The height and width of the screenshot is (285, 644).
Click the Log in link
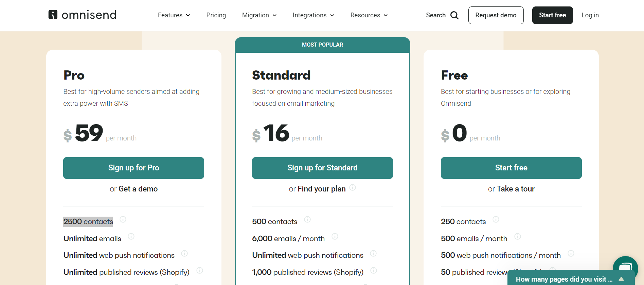coord(590,15)
